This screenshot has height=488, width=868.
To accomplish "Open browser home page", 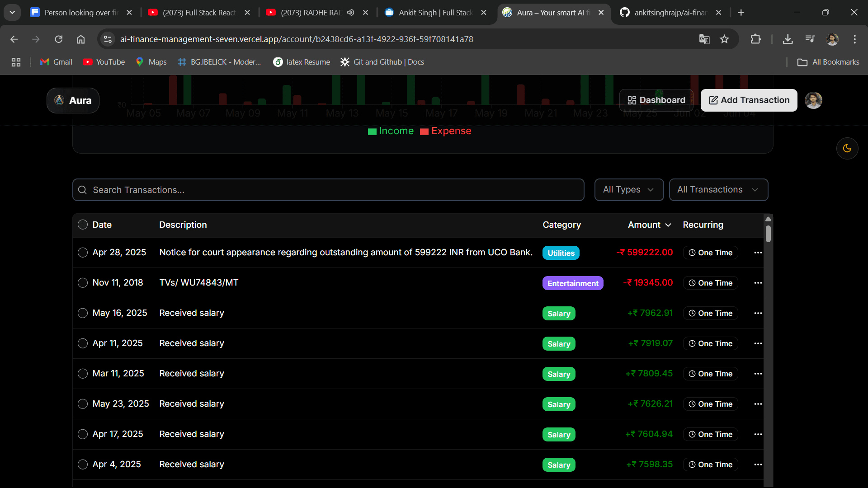I will 81,39.
